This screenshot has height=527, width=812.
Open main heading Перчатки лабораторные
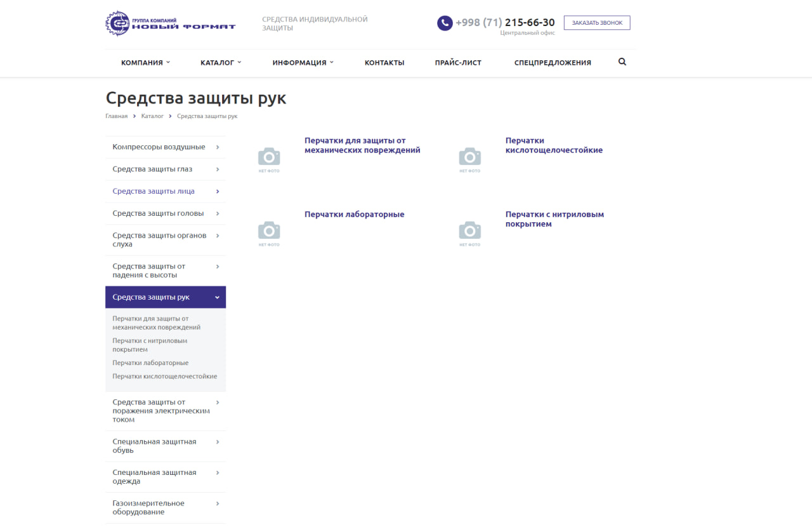click(354, 215)
